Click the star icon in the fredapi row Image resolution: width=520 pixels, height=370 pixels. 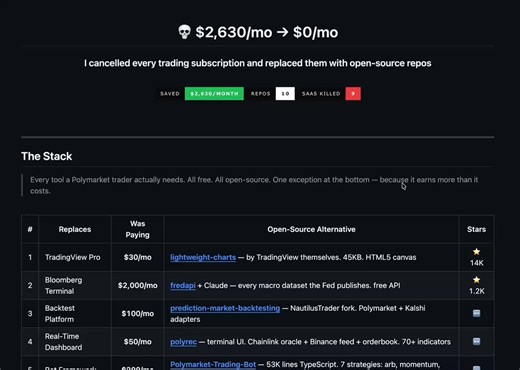pyautogui.click(x=476, y=280)
